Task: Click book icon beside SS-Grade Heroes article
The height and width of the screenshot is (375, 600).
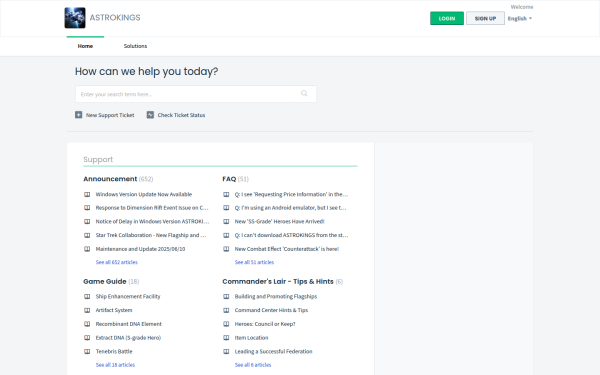Action: pyautogui.click(x=226, y=222)
